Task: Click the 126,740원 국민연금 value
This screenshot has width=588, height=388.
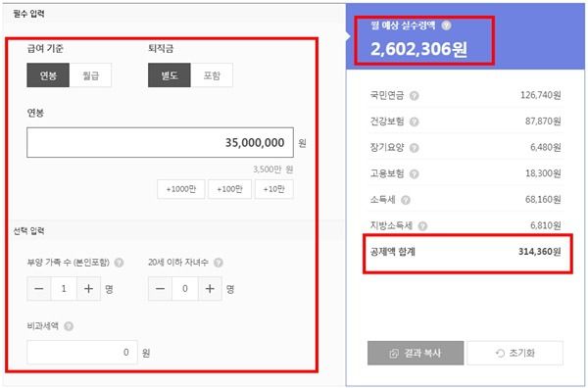Action: [x=541, y=95]
